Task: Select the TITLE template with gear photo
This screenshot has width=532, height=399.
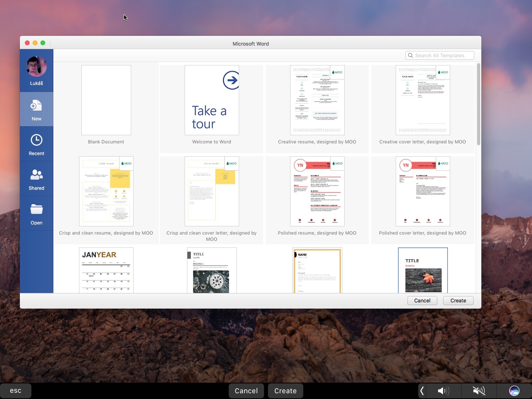Action: click(x=212, y=270)
